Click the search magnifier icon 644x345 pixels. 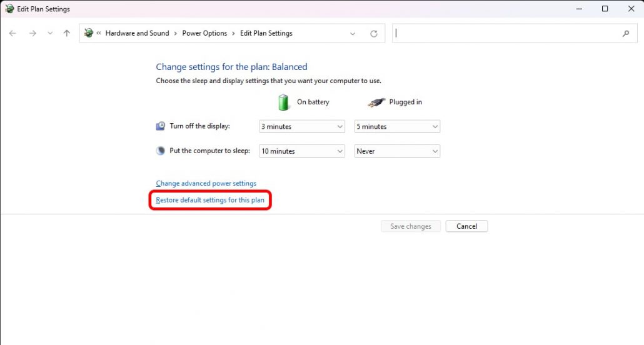[626, 34]
